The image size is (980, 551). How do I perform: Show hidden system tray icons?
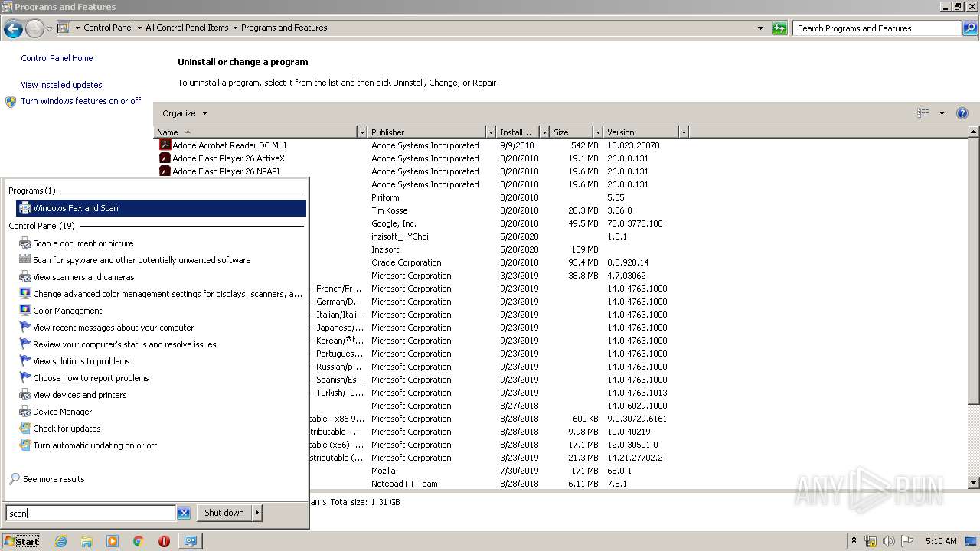854,541
